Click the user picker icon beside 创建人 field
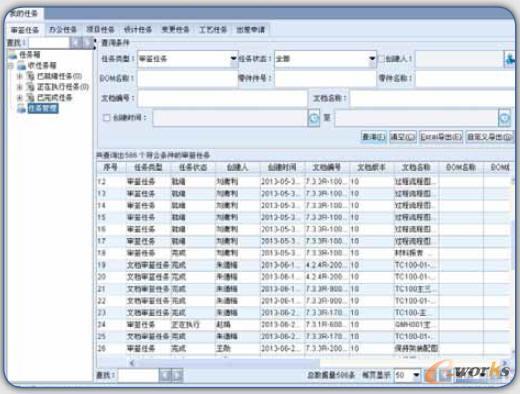The image size is (520, 394). pos(509,59)
